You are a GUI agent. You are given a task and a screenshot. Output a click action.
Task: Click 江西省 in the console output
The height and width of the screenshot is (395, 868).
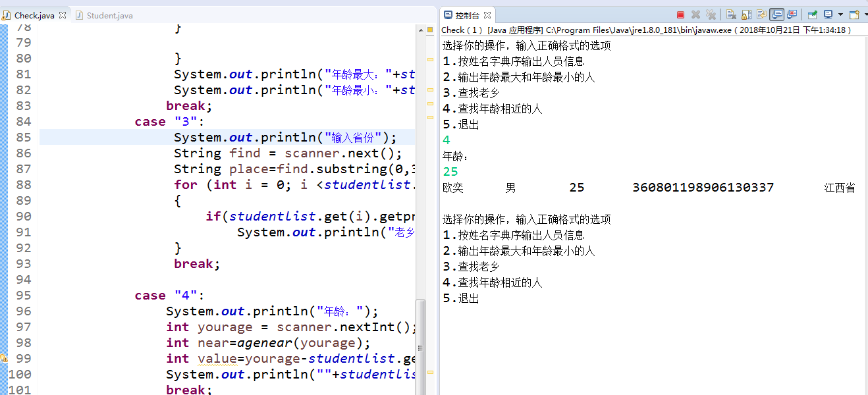pyautogui.click(x=840, y=188)
